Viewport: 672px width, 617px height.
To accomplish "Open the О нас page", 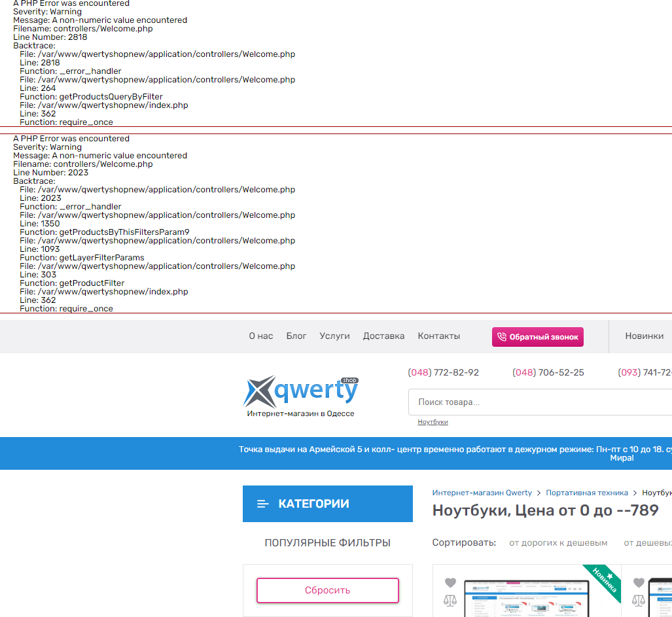I will [x=261, y=336].
